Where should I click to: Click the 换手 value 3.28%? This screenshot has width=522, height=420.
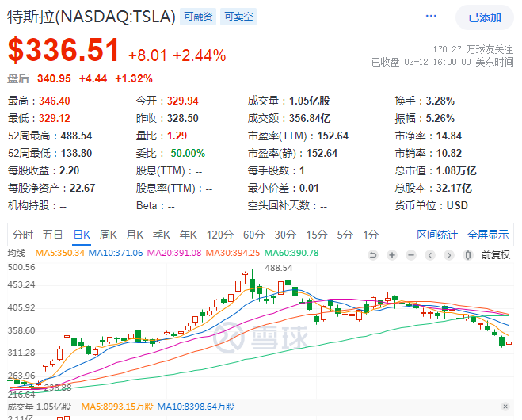coord(440,101)
